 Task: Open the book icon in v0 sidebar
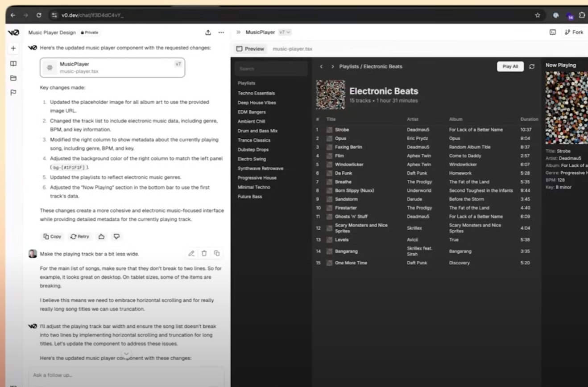click(13, 64)
